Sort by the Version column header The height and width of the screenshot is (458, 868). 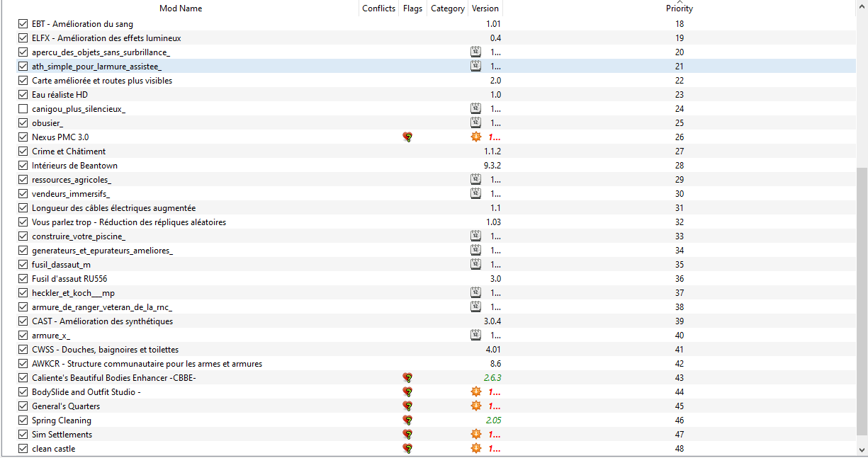coord(485,8)
